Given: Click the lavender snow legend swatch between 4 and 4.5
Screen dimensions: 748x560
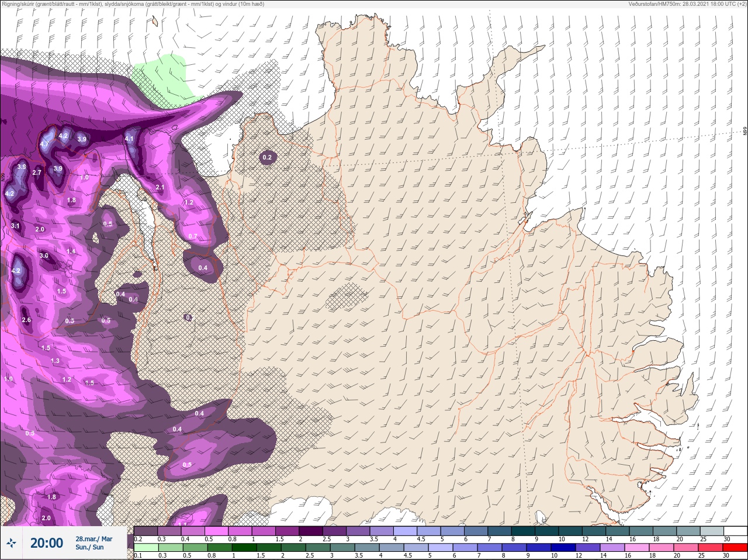Looking at the screenshot, I should pyautogui.click(x=406, y=531).
